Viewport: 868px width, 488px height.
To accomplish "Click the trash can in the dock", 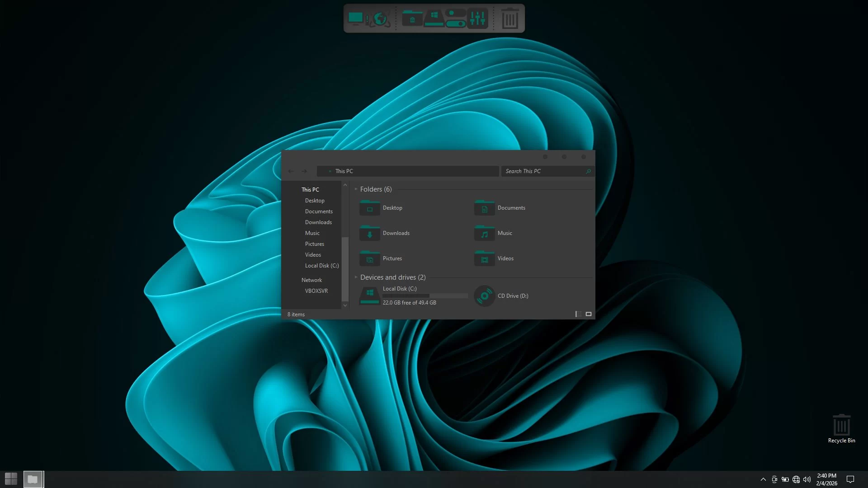I will pyautogui.click(x=510, y=19).
